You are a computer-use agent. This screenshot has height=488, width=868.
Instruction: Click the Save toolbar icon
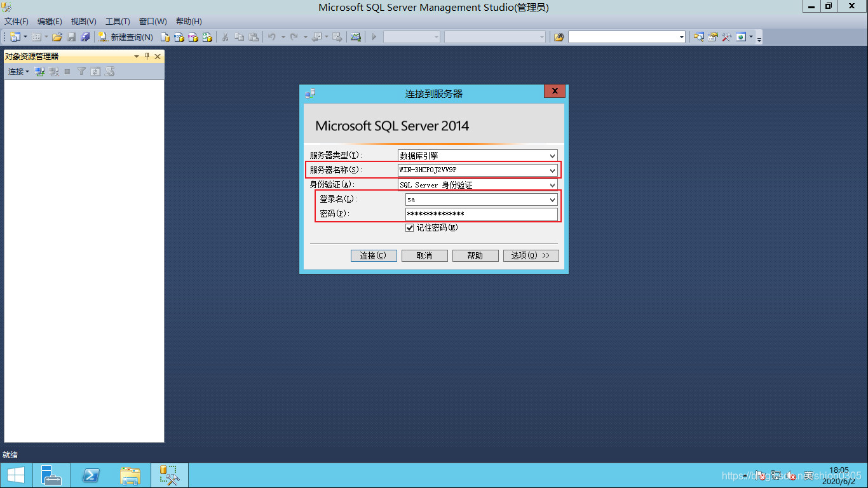71,37
